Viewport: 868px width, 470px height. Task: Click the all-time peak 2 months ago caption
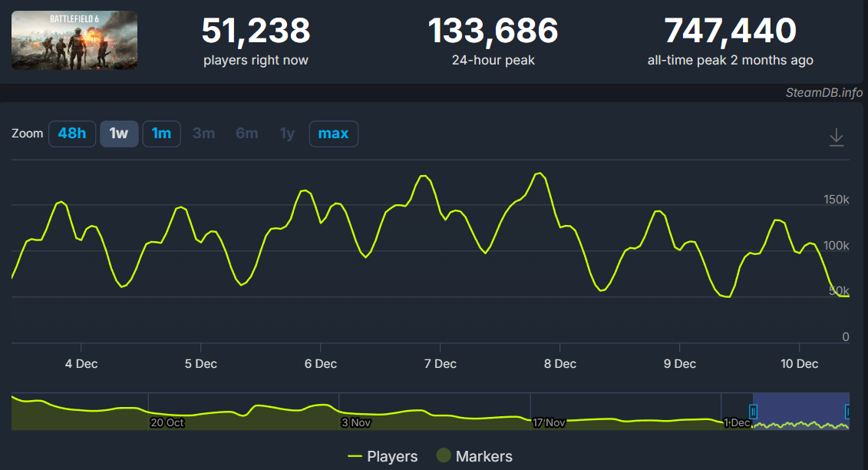click(730, 61)
